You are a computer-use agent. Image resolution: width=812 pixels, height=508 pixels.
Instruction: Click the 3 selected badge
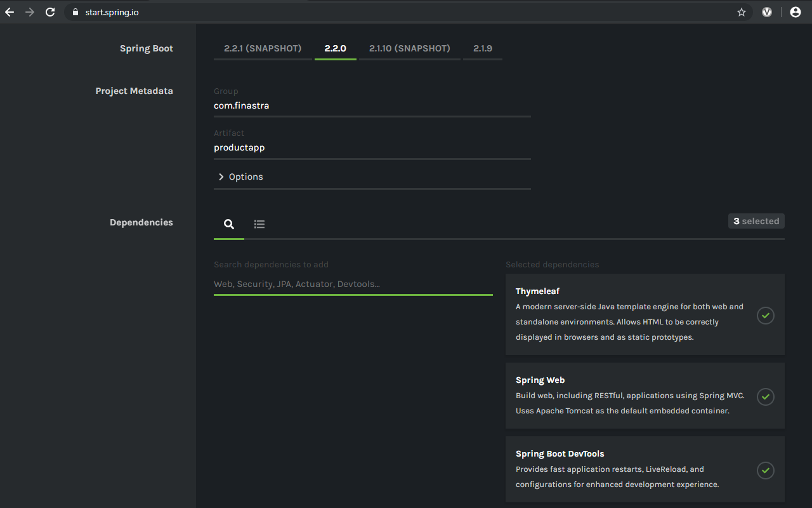[x=756, y=221]
